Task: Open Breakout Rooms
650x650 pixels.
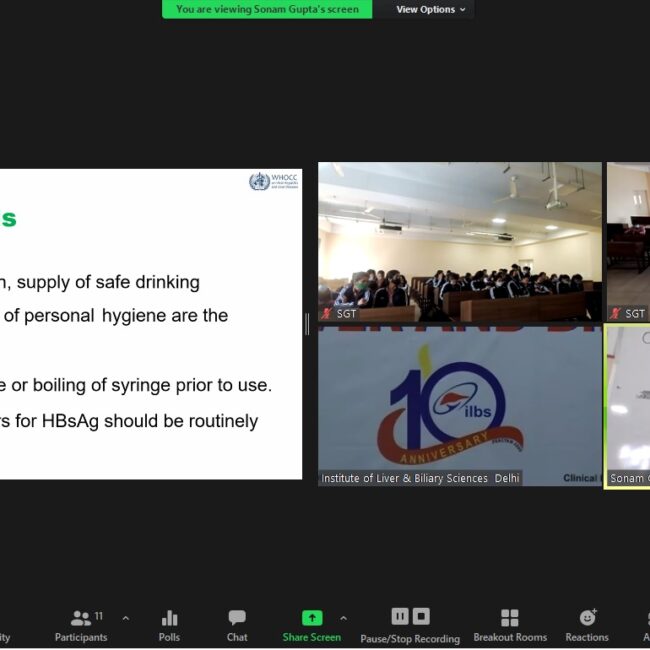Action: pyautogui.click(x=510, y=624)
